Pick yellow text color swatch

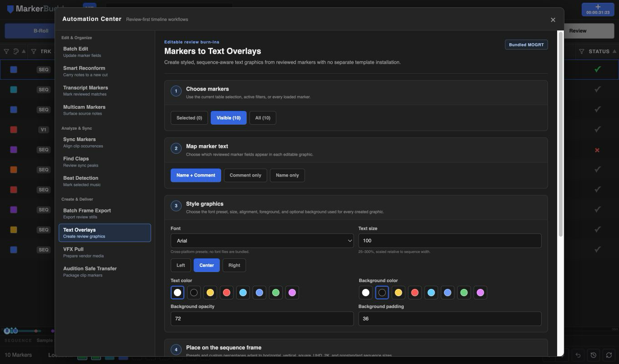pyautogui.click(x=210, y=293)
